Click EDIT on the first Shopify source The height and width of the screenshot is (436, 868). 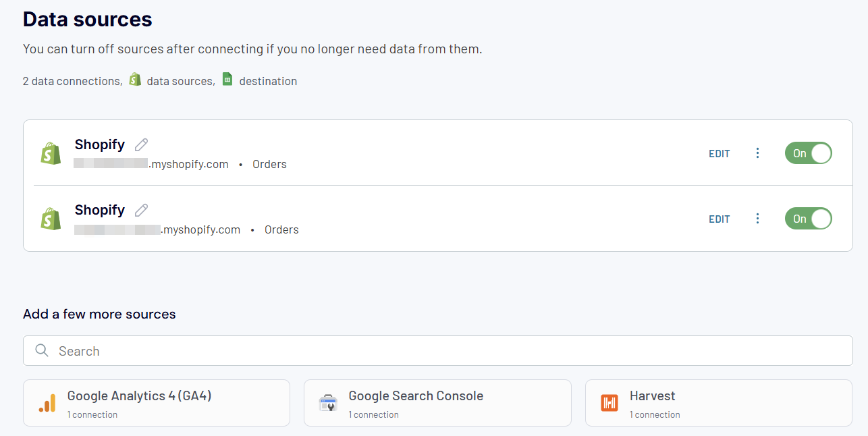click(x=719, y=153)
